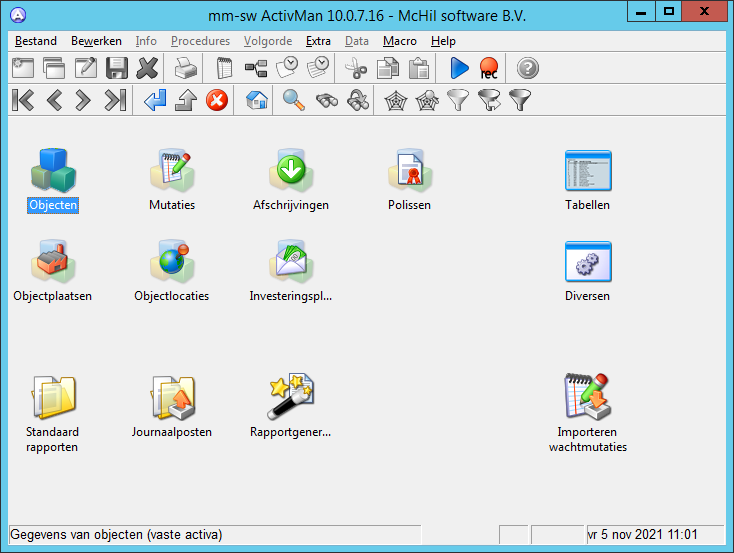This screenshot has height=553, width=734.
Task: Open the Procedures menu
Action: click(x=200, y=41)
